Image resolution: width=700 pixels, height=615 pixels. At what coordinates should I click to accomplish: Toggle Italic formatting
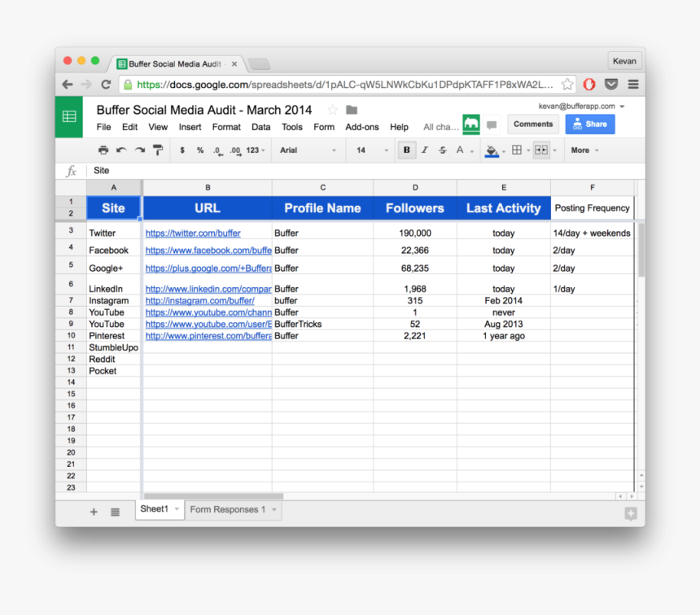(425, 150)
